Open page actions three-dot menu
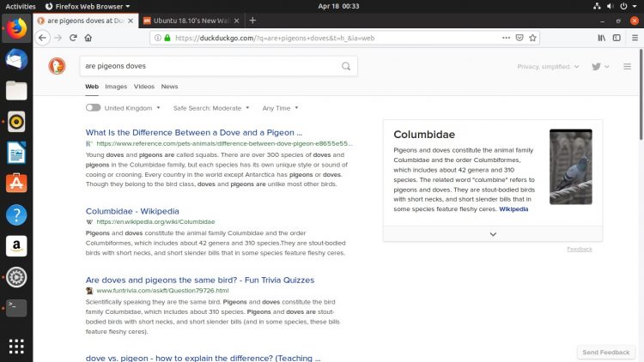The height and width of the screenshot is (362, 644). coord(506,38)
